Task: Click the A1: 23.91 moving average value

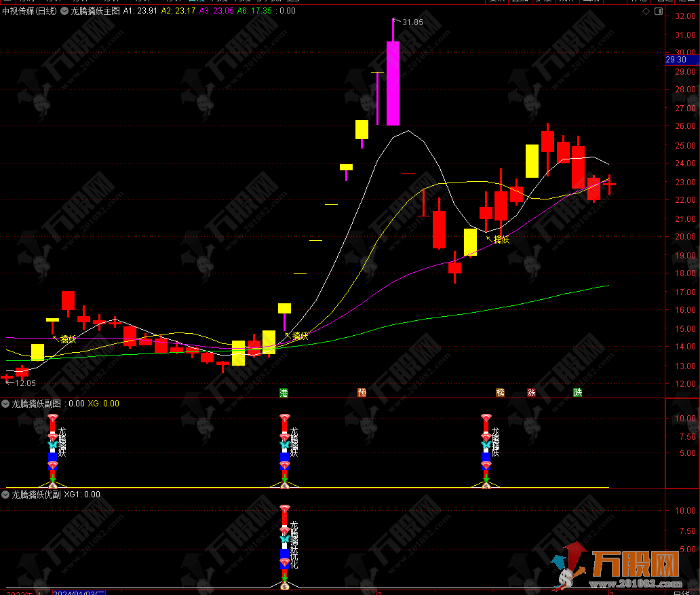Action: 140,11
